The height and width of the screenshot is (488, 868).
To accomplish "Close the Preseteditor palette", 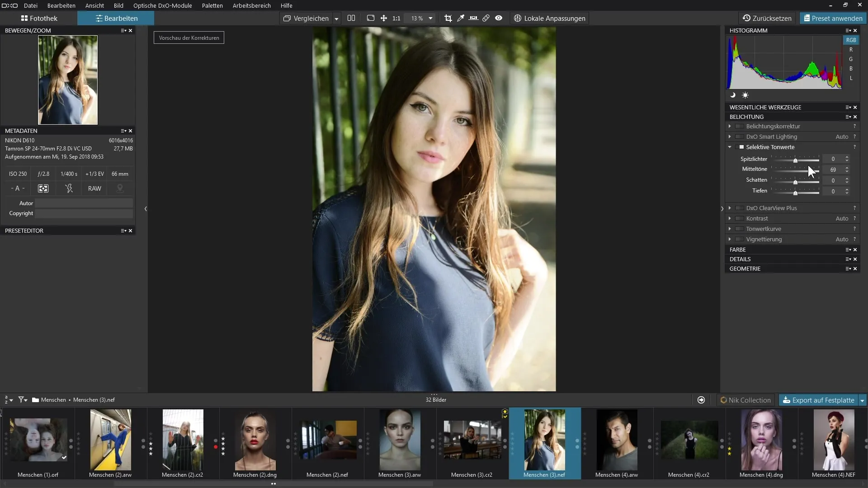I will pyautogui.click(x=131, y=231).
